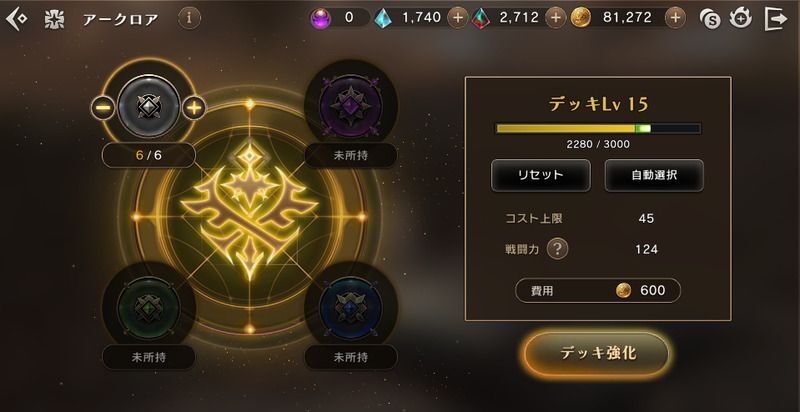Click the deck level experience progress bar
This screenshot has width=800, height=412.
pos(598,128)
